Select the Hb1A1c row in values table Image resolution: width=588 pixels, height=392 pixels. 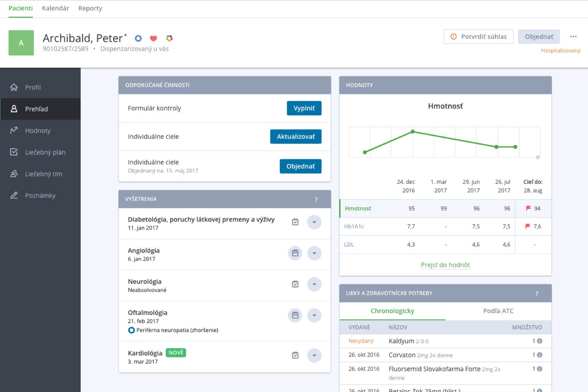coord(354,226)
